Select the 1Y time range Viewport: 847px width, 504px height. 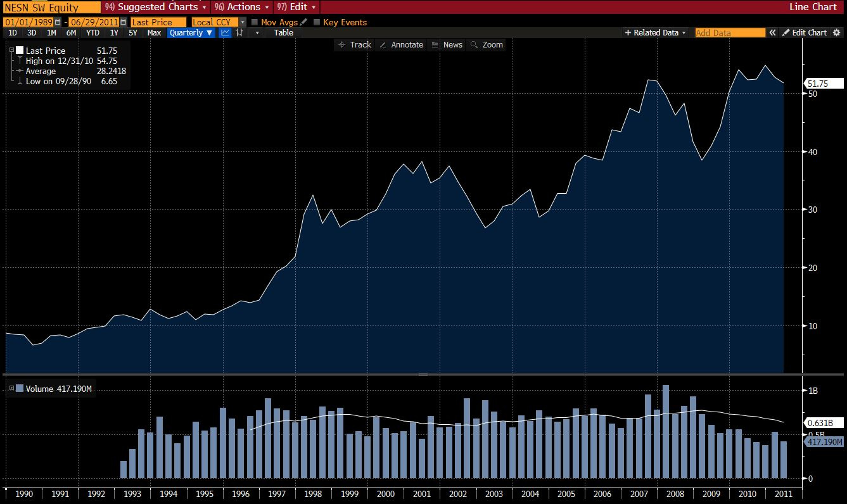click(114, 33)
